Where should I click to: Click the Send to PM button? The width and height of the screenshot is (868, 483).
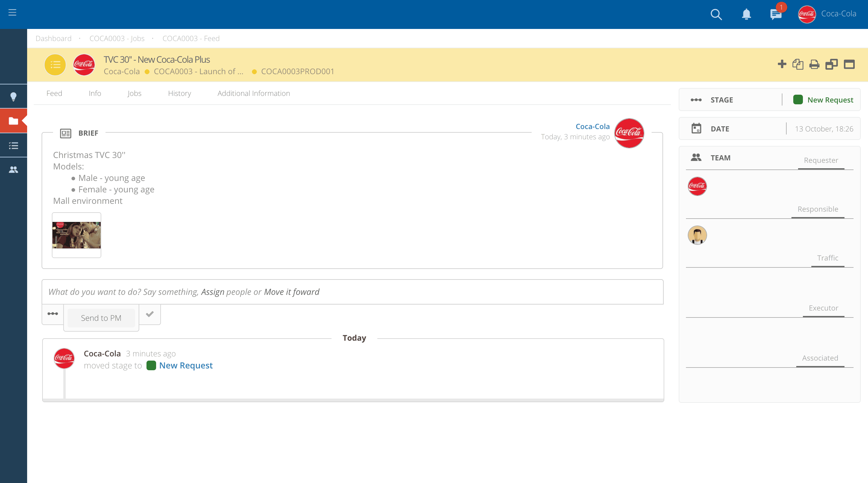tap(101, 318)
